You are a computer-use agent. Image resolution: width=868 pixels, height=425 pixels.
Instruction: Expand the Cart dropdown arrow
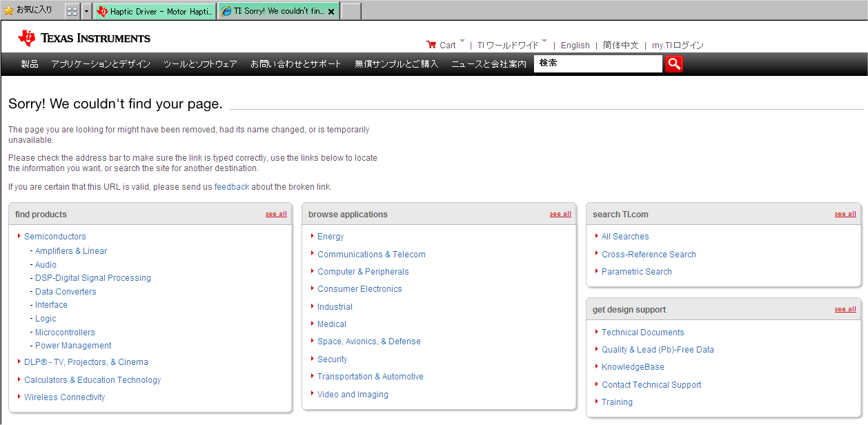click(462, 41)
